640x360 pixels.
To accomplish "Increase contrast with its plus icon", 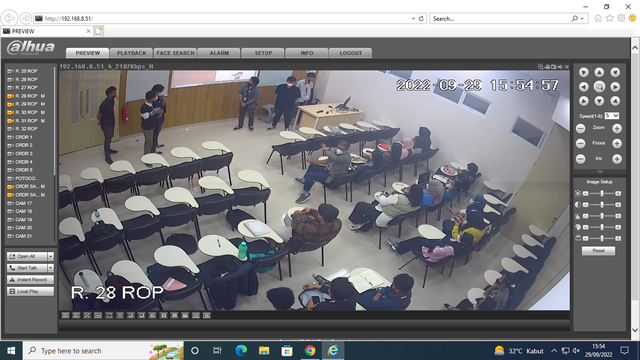I will coord(618,204).
